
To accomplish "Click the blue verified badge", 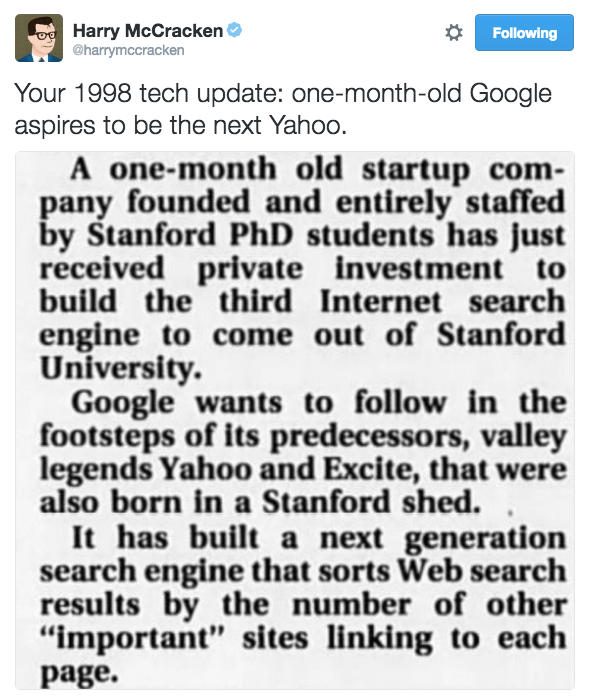I will (x=234, y=30).
